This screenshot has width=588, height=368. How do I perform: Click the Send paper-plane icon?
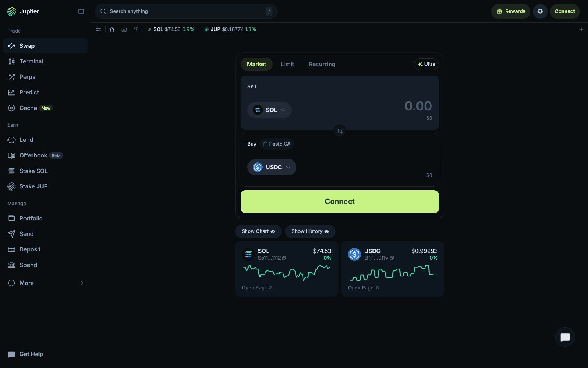point(11,234)
